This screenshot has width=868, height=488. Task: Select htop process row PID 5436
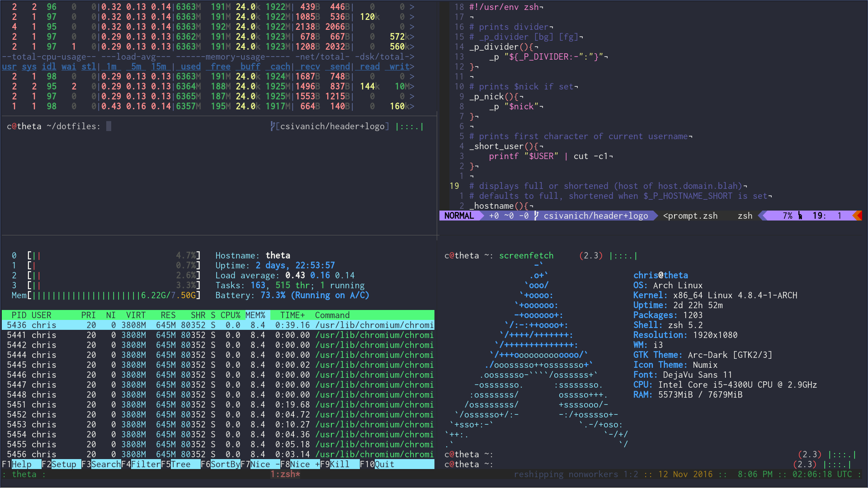(218, 325)
